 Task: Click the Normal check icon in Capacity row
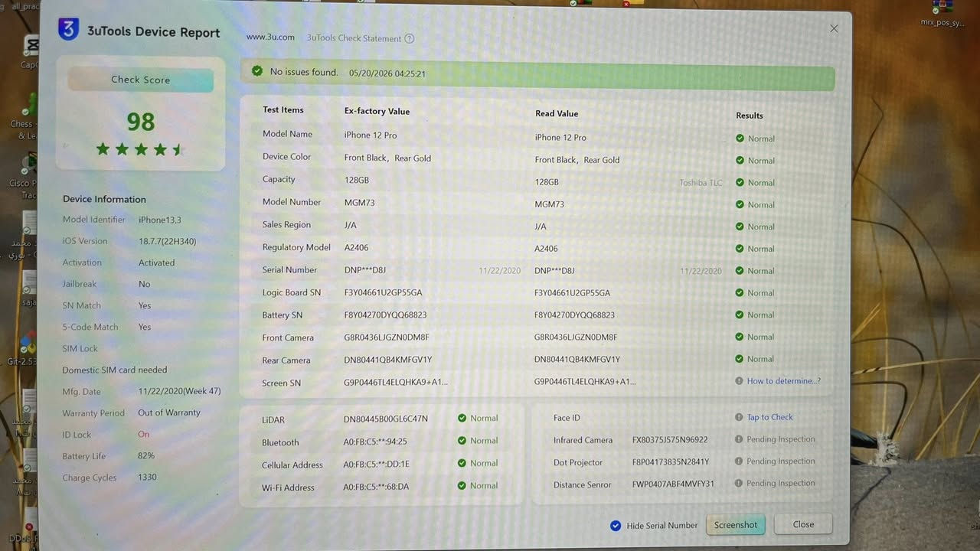point(740,183)
